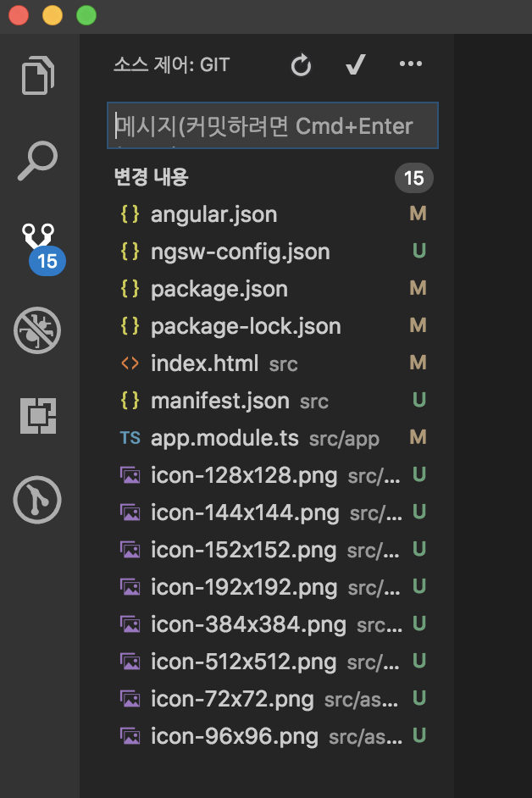Image resolution: width=532 pixels, height=798 pixels.
Task: Click the clock icon at activity bar bottom
Action: [x=37, y=500]
